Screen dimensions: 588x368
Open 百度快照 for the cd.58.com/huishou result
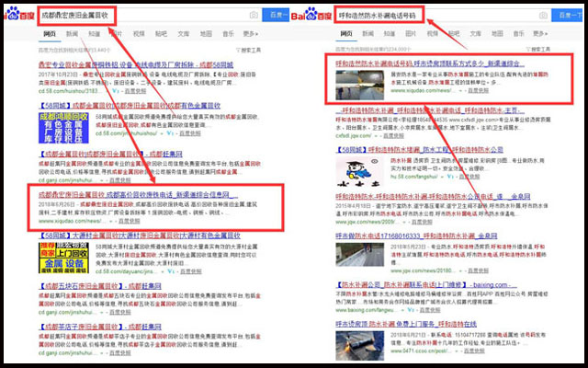[x=136, y=91]
